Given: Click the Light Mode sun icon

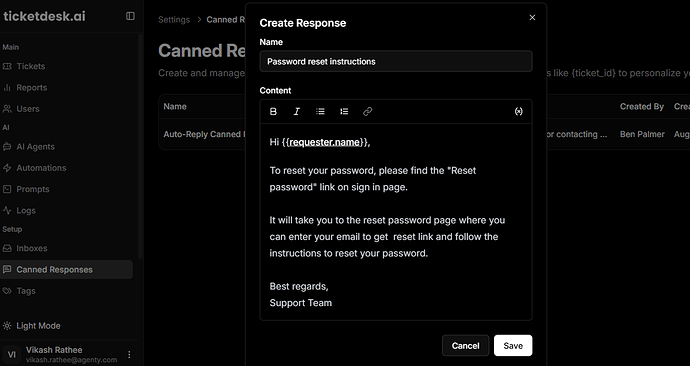Looking at the screenshot, I should pyautogui.click(x=7, y=326).
